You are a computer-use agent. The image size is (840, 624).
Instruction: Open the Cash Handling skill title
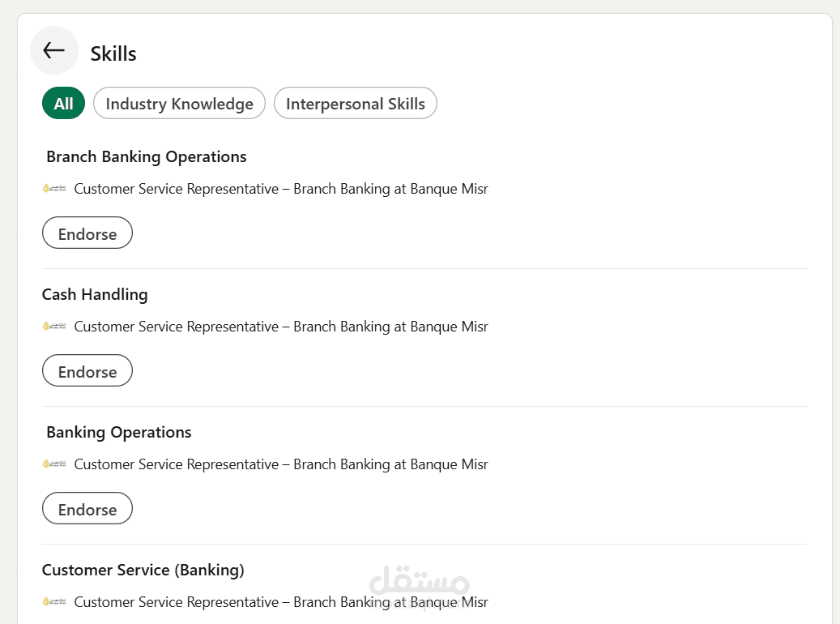(95, 294)
